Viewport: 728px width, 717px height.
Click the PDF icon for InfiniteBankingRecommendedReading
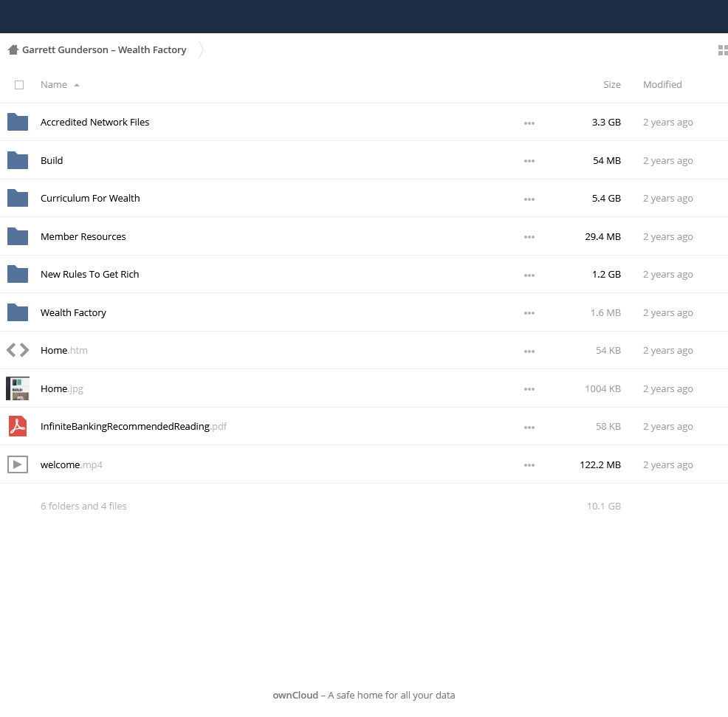click(x=18, y=426)
